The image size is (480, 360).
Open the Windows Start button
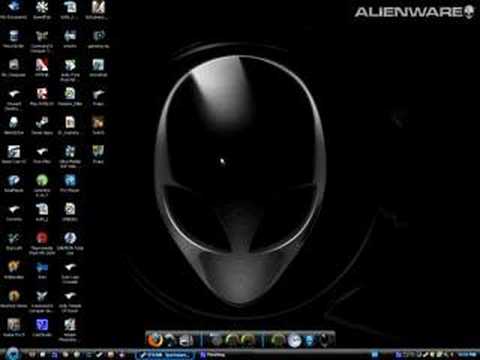(12, 354)
